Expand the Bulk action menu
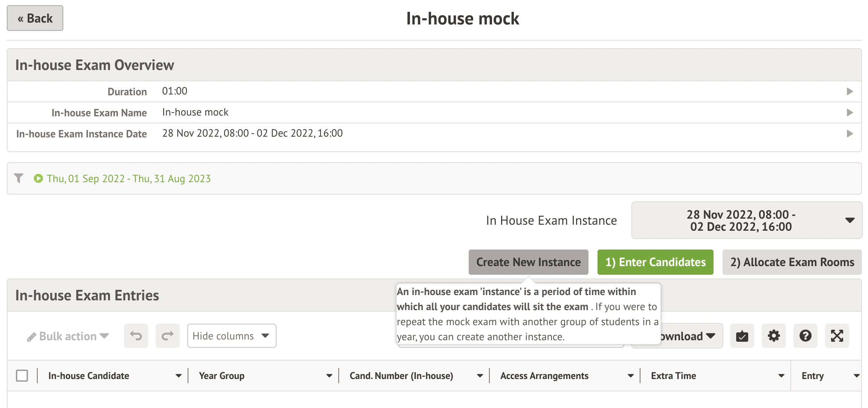The height and width of the screenshot is (408, 868). 68,336
